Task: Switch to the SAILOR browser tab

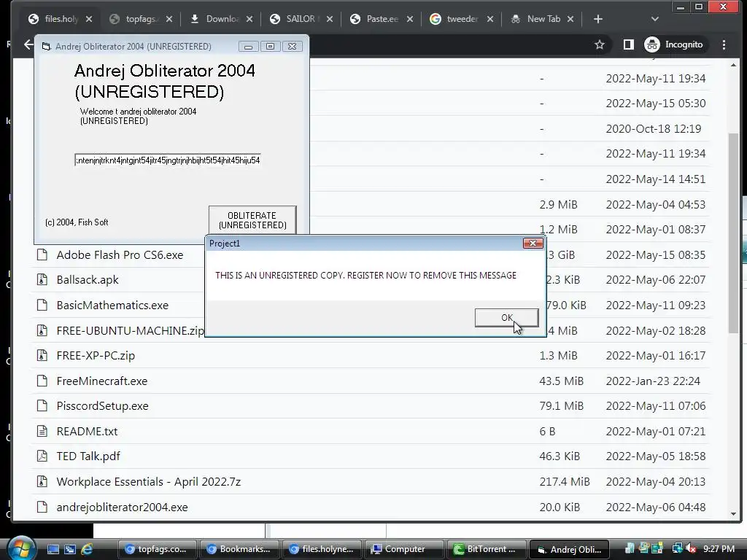Action: point(300,19)
